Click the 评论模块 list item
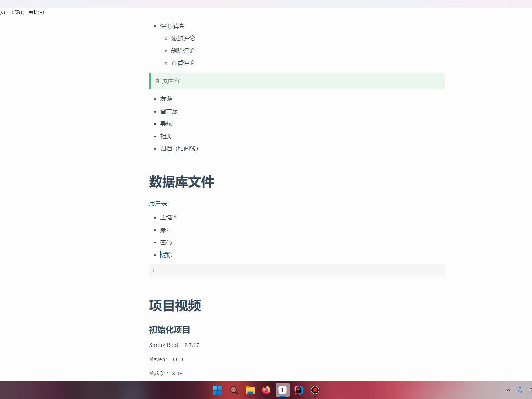 coord(172,26)
